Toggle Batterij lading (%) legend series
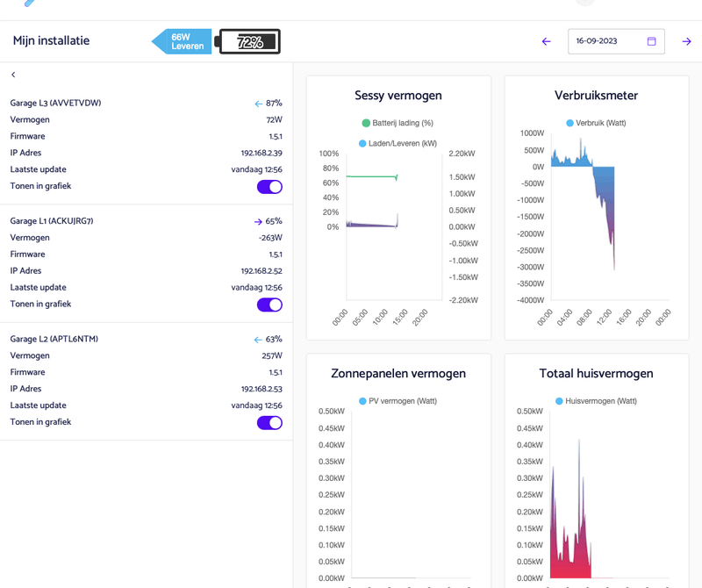Image resolution: width=702 pixels, height=588 pixels. click(398, 123)
